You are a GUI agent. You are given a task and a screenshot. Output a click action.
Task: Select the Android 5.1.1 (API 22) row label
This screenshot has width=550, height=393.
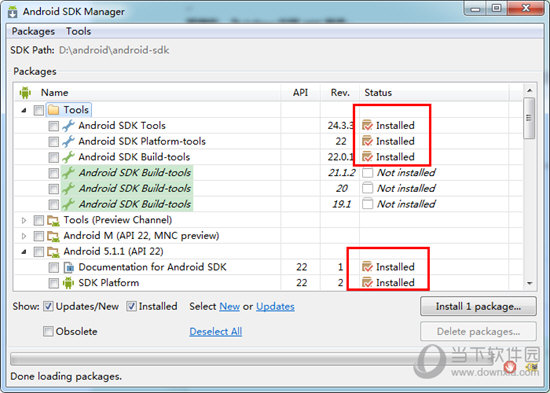pyautogui.click(x=113, y=252)
